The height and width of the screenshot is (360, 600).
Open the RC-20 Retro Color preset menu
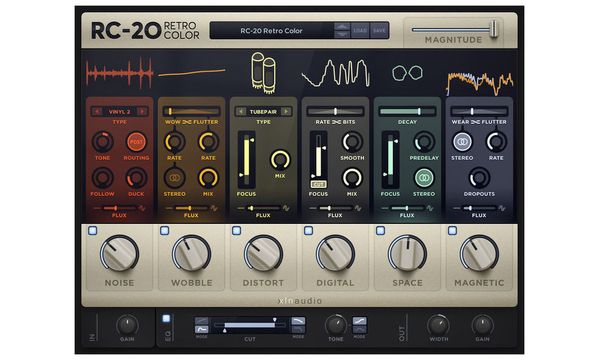[x=271, y=31]
